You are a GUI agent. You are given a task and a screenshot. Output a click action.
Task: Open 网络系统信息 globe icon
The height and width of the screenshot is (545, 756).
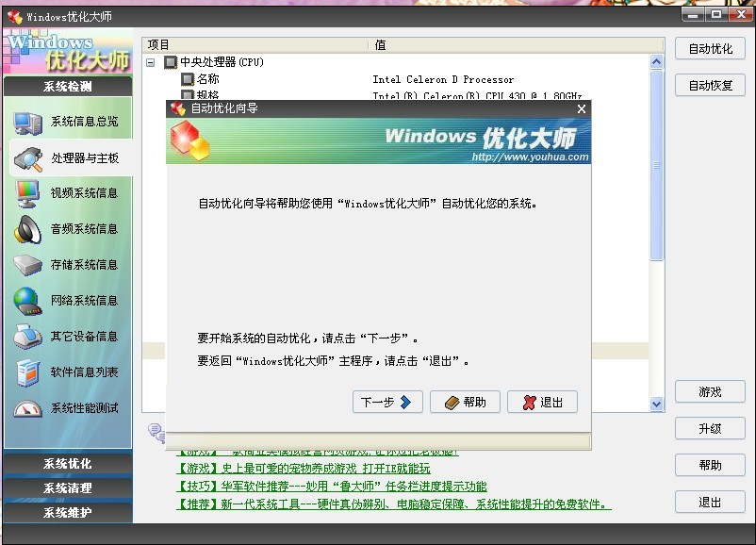point(27,301)
